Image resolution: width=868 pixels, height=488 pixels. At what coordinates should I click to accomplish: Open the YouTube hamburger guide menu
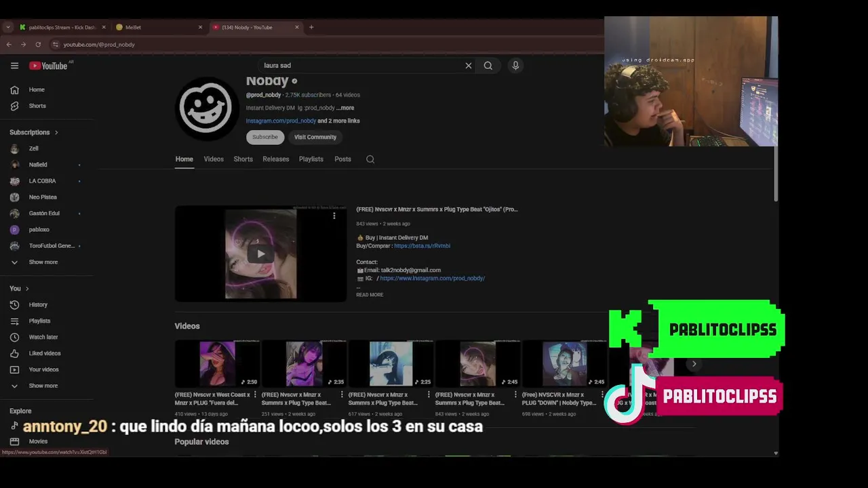click(x=14, y=66)
